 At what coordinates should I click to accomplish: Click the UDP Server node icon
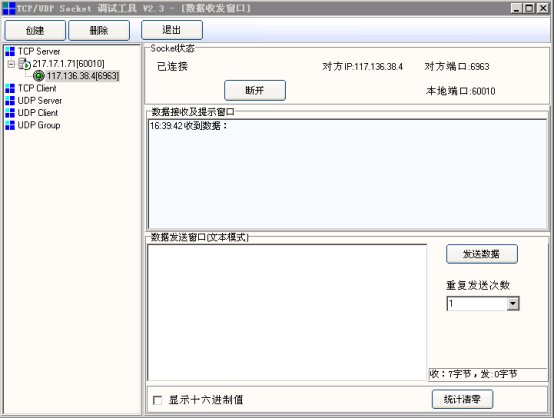click(10, 101)
